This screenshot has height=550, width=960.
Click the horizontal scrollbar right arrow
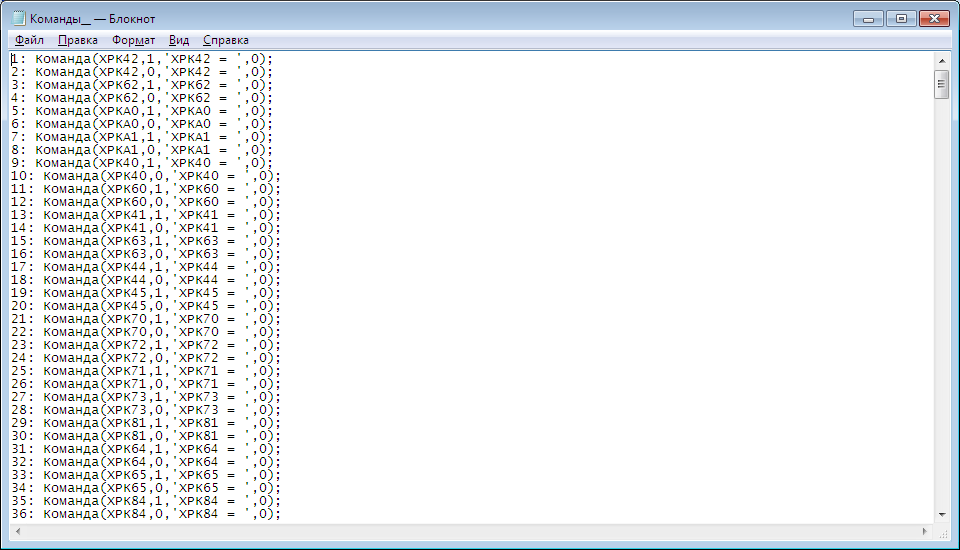tap(925, 532)
